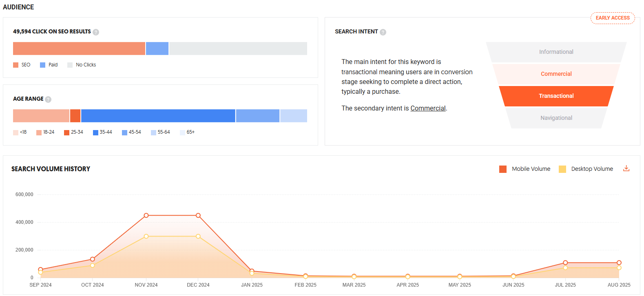Viewport: 644px width, 296px height.
Task: Click the 18-24 age range legend item
Action: coord(45,133)
